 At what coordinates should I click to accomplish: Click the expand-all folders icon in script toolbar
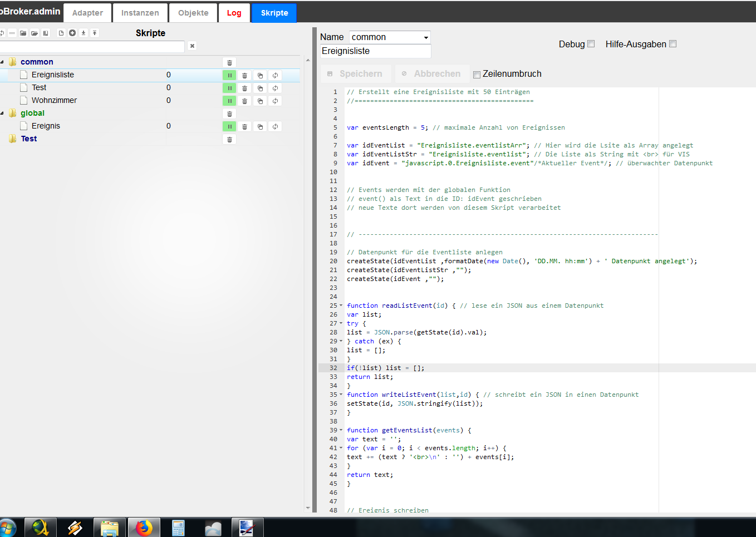(x=35, y=33)
